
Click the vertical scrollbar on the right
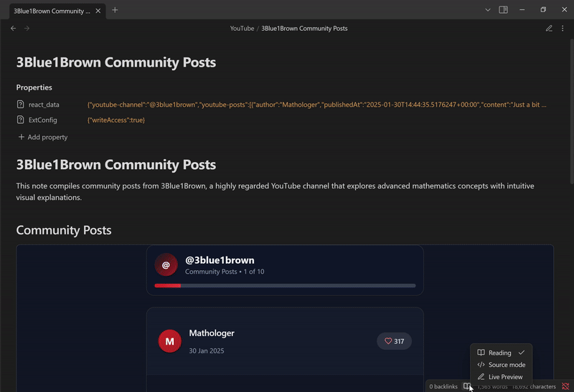click(571, 112)
